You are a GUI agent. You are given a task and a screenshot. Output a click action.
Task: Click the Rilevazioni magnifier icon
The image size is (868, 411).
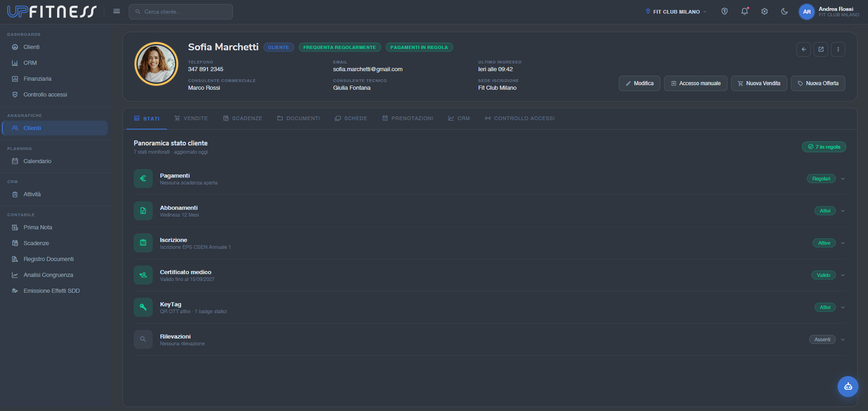point(143,339)
